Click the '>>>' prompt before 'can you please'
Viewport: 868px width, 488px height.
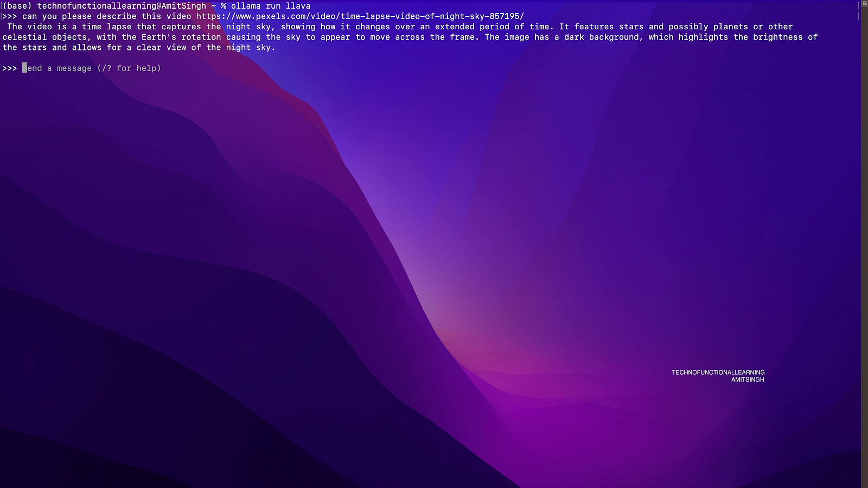pos(10,16)
